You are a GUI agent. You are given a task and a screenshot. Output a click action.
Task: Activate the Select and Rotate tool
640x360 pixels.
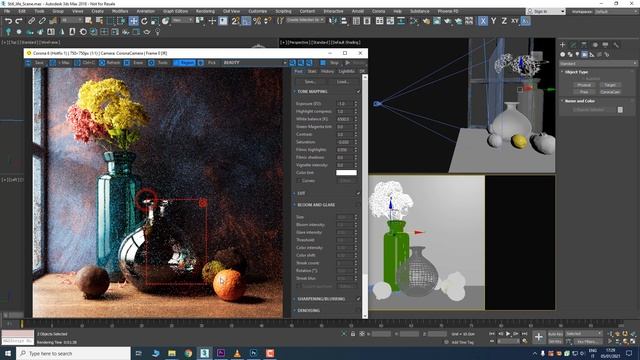pyautogui.click(x=144, y=21)
